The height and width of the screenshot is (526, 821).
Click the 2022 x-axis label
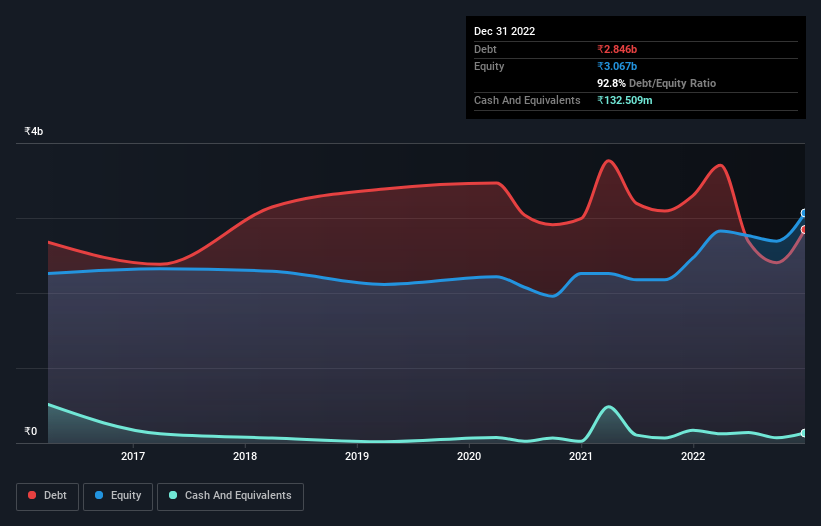(693, 456)
